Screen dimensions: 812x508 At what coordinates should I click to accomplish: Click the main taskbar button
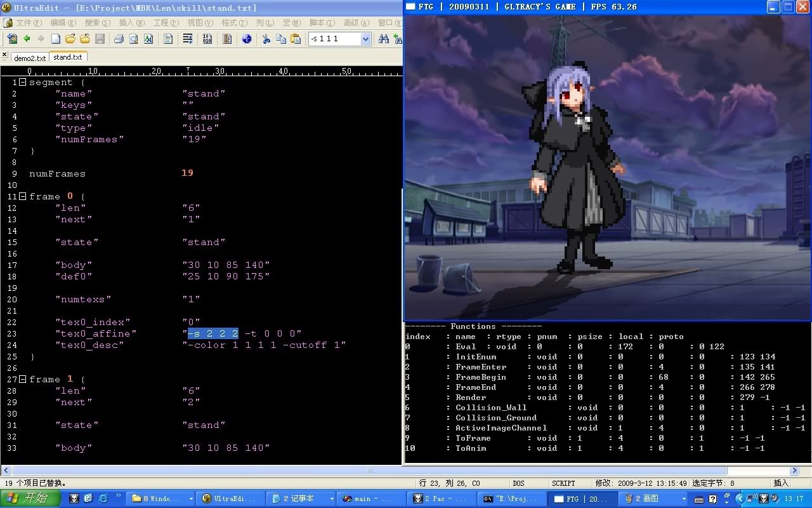(x=371, y=499)
